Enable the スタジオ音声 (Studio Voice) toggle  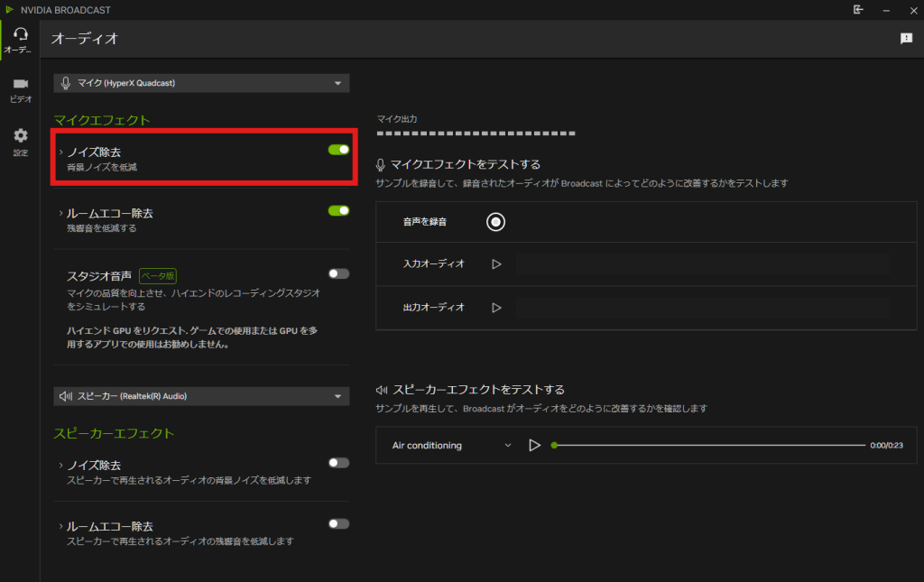(339, 273)
